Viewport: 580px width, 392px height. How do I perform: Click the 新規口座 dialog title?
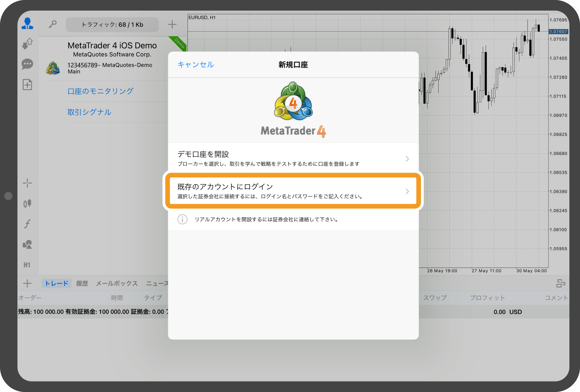click(293, 65)
